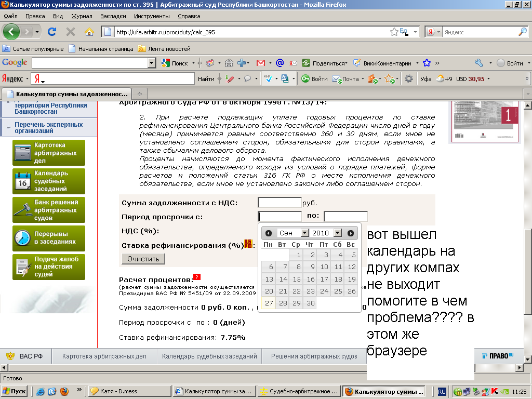Screen dimensions: 532x399
Task: Open Google toolbar wrench settings icon
Action: 479,63
